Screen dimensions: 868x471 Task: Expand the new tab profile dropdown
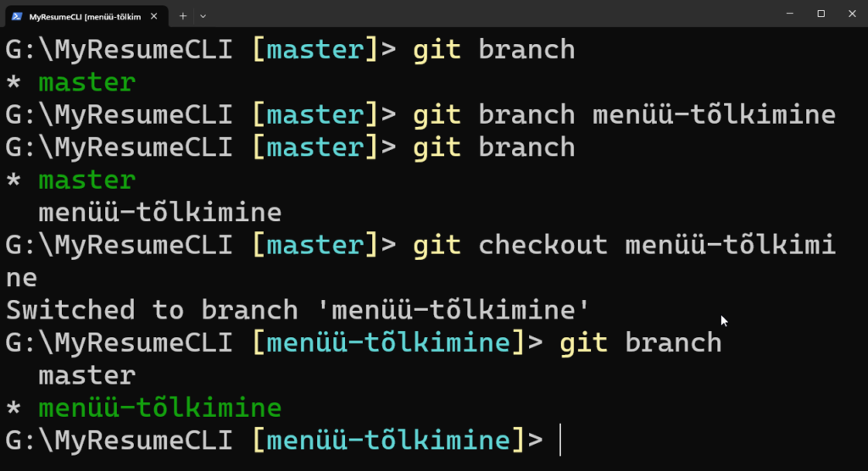203,15
